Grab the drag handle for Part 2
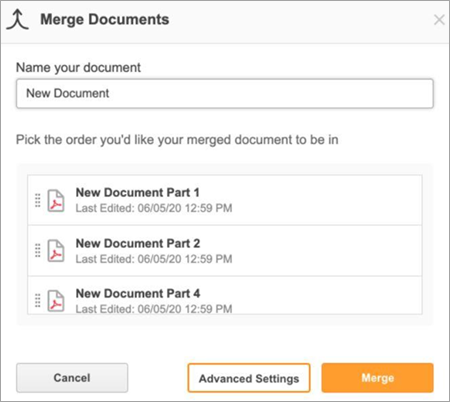This screenshot has height=402, width=450. [38, 251]
